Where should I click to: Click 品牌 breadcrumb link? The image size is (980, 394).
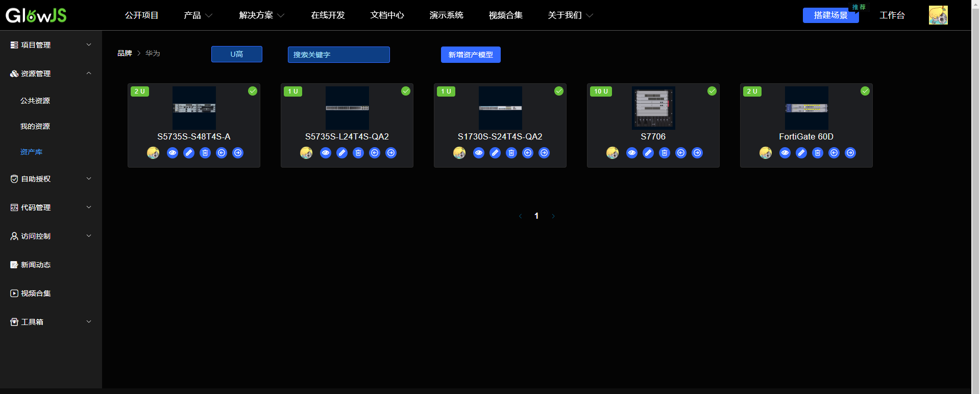coord(125,53)
